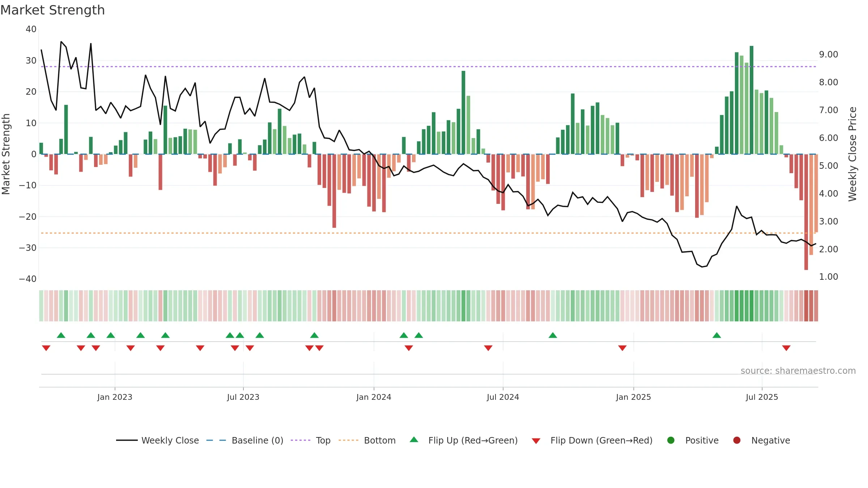Screen dimensions: 868x488
Task: Toggle the Flip Up (Red→Green) legend label
Action: (473, 440)
